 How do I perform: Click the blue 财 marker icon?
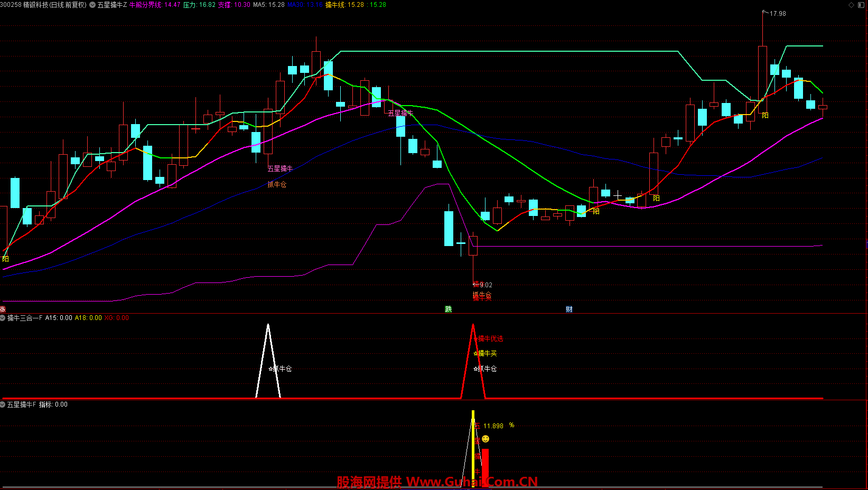pyautogui.click(x=569, y=309)
